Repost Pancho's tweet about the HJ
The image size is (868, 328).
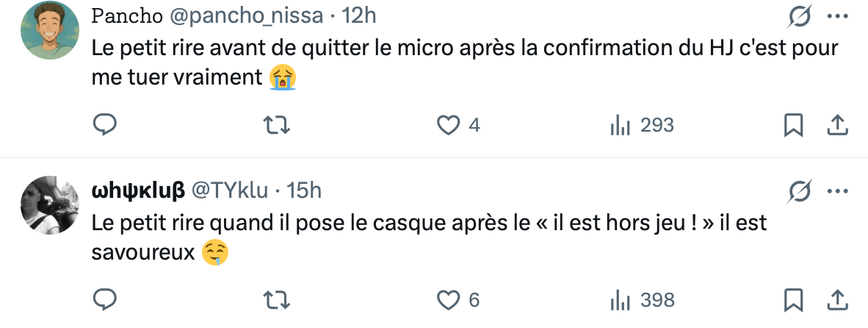tap(277, 126)
